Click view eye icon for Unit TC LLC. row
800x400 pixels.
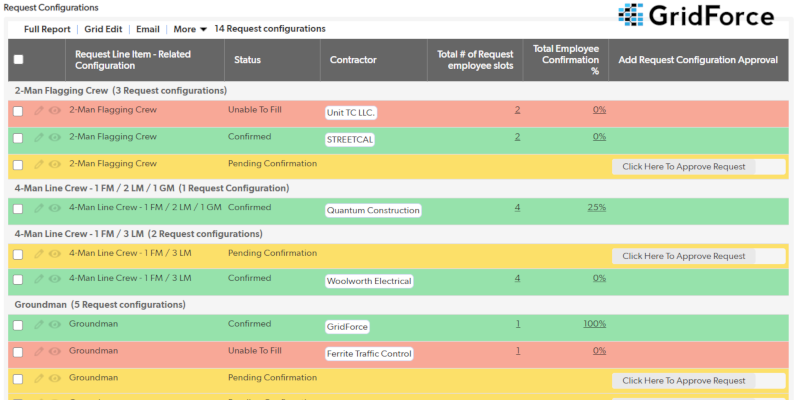(55, 110)
